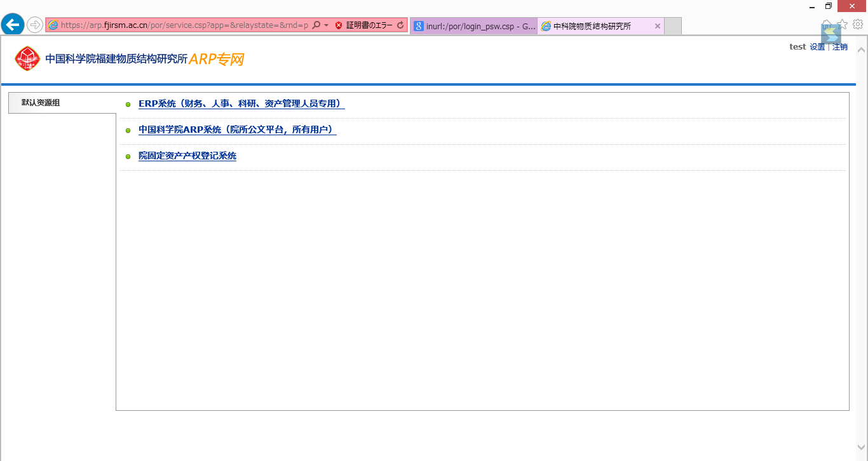Click the green bullet beside 中国科学院ARP系统

[x=128, y=131]
